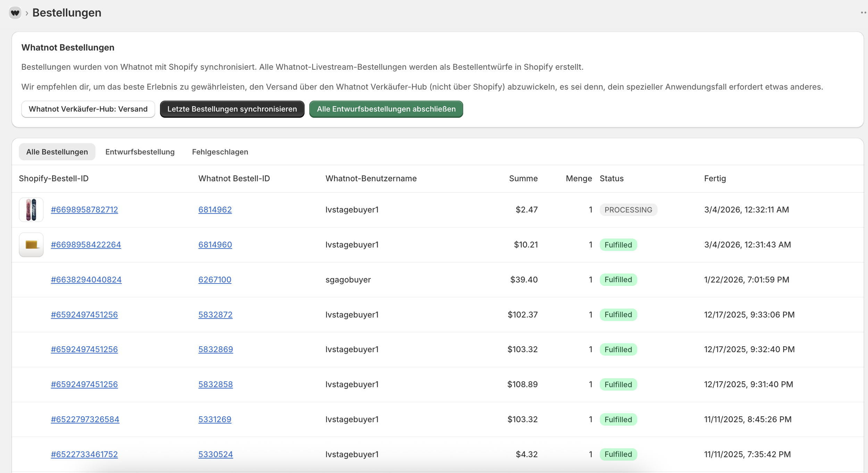Viewport: 868px width, 473px height.
Task: Open yellow product thumbnail for second order
Action: click(31, 245)
